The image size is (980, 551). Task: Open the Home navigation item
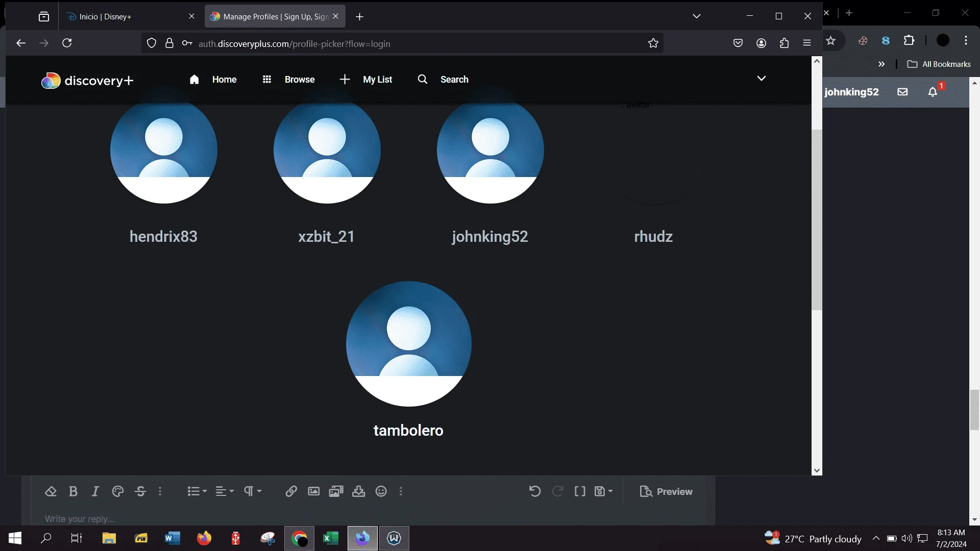tap(213, 80)
